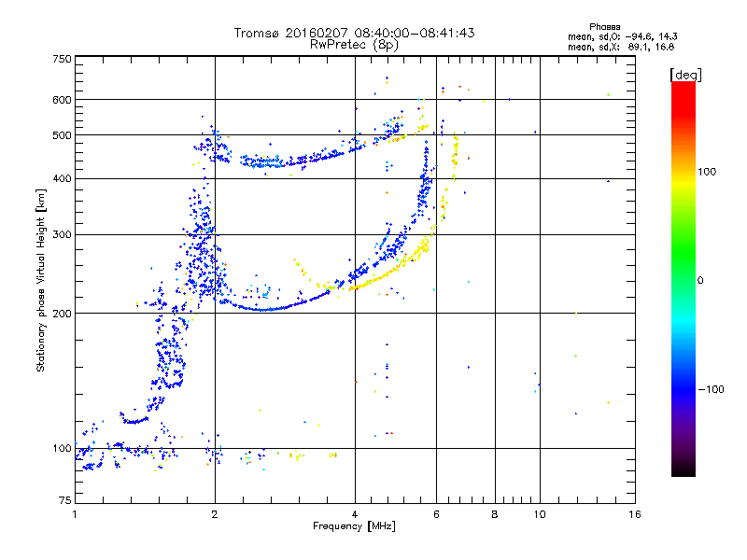
Task: Click y-axis tick label '300'
Action: coord(63,234)
